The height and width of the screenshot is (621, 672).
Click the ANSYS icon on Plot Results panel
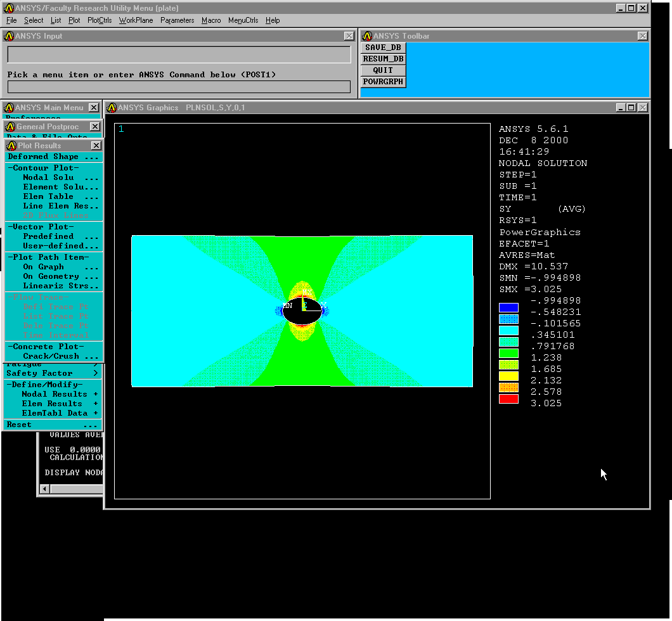[x=11, y=146]
